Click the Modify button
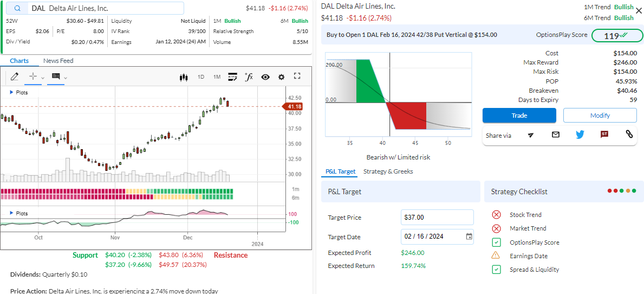 click(600, 116)
